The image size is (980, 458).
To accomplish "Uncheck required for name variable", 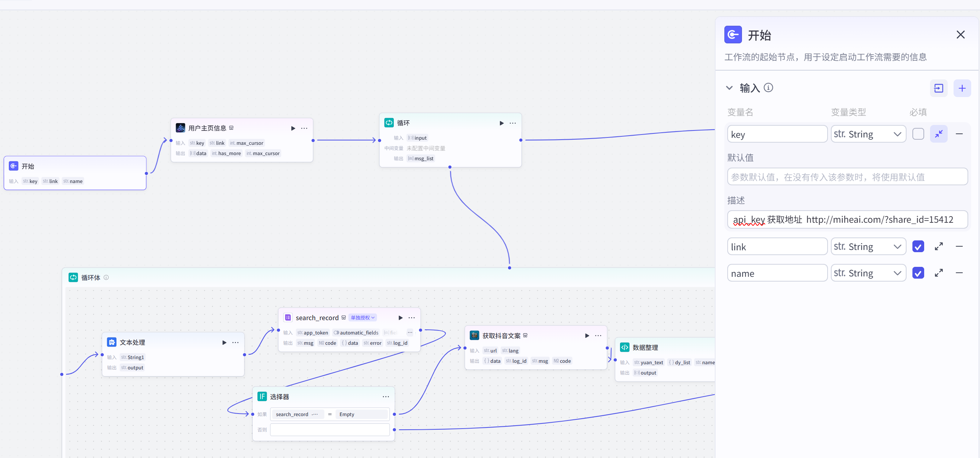I will point(918,273).
